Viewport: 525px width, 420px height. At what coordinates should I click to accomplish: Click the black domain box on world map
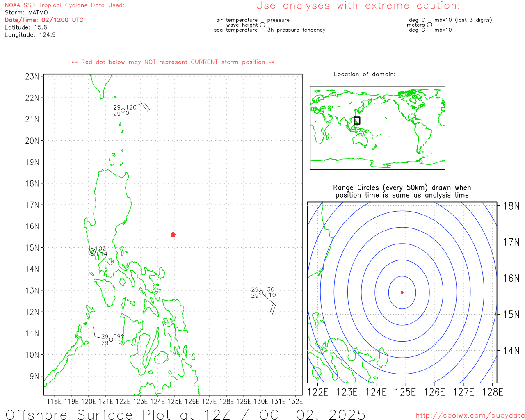coord(357,121)
